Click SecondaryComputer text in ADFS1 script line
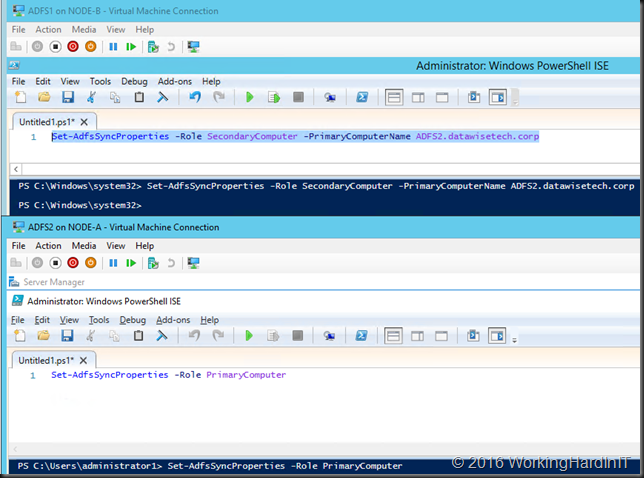 click(x=252, y=136)
